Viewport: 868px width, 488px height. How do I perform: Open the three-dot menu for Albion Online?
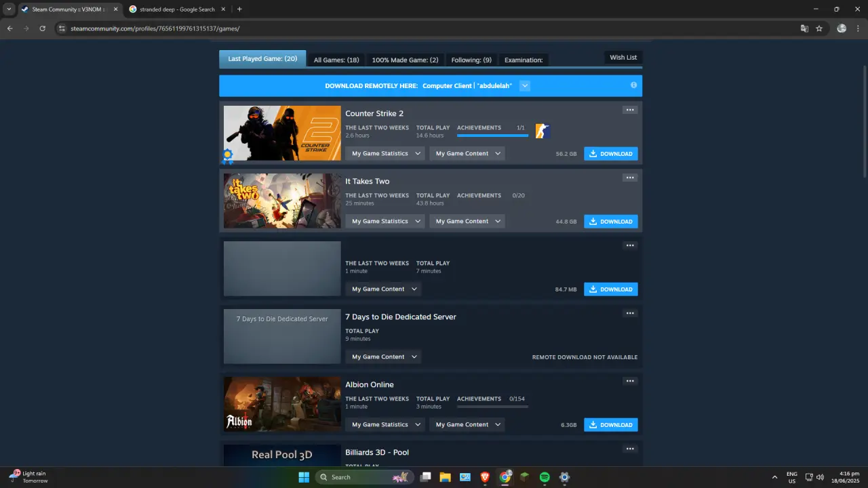pyautogui.click(x=630, y=381)
